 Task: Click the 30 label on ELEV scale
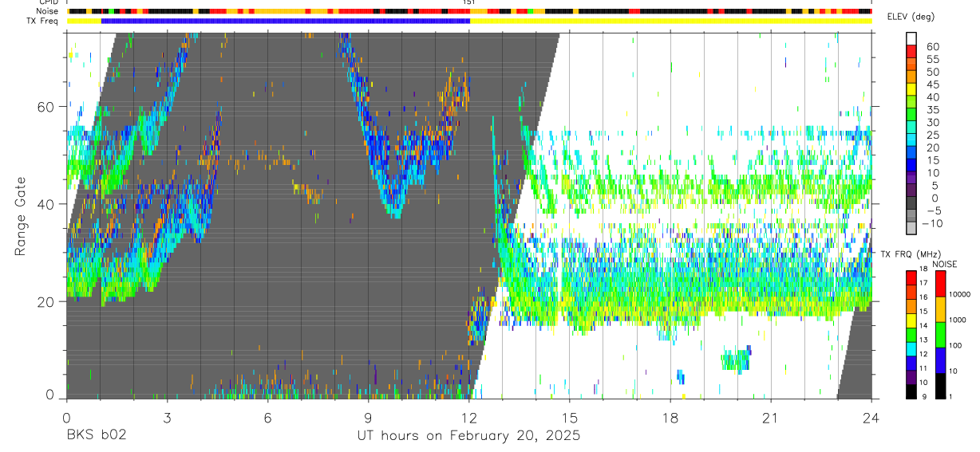tap(931, 123)
